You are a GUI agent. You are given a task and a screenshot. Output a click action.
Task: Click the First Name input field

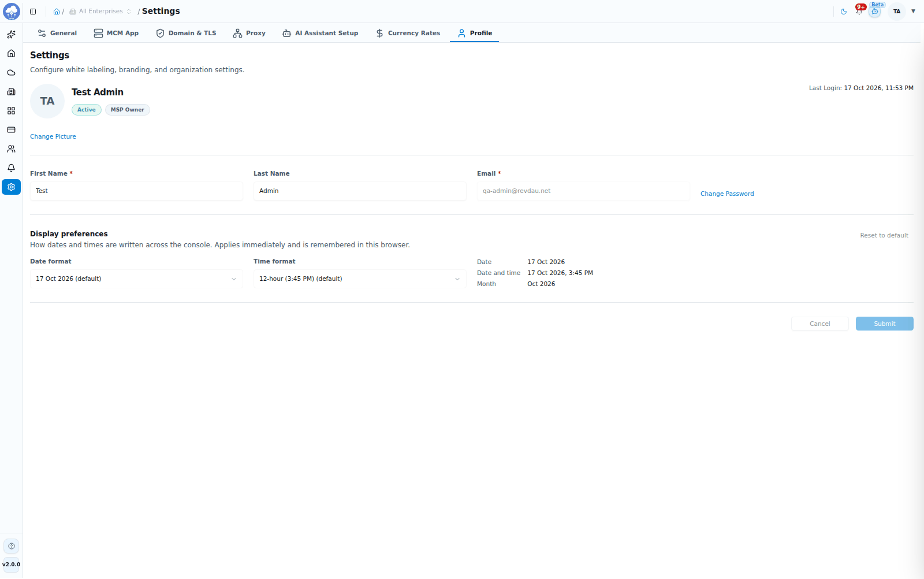click(x=136, y=191)
